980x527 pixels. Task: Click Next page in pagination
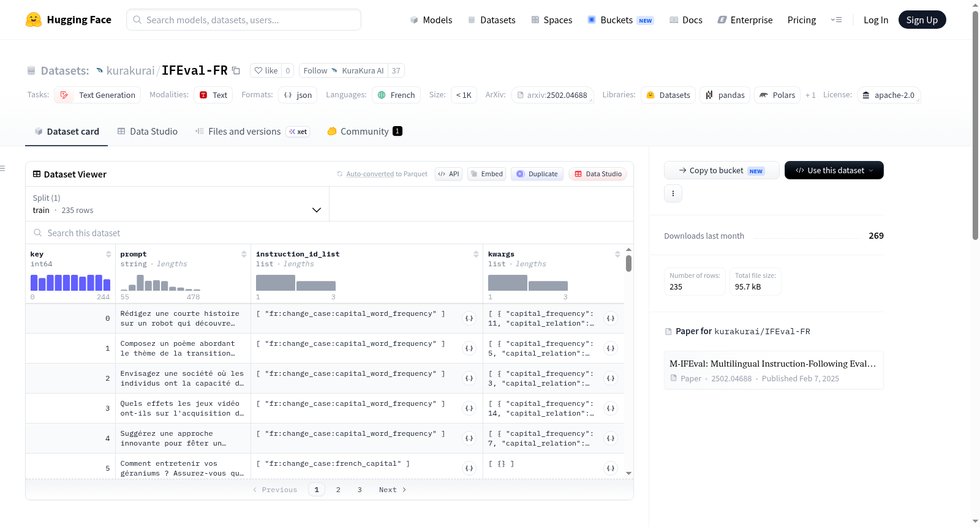393,490
